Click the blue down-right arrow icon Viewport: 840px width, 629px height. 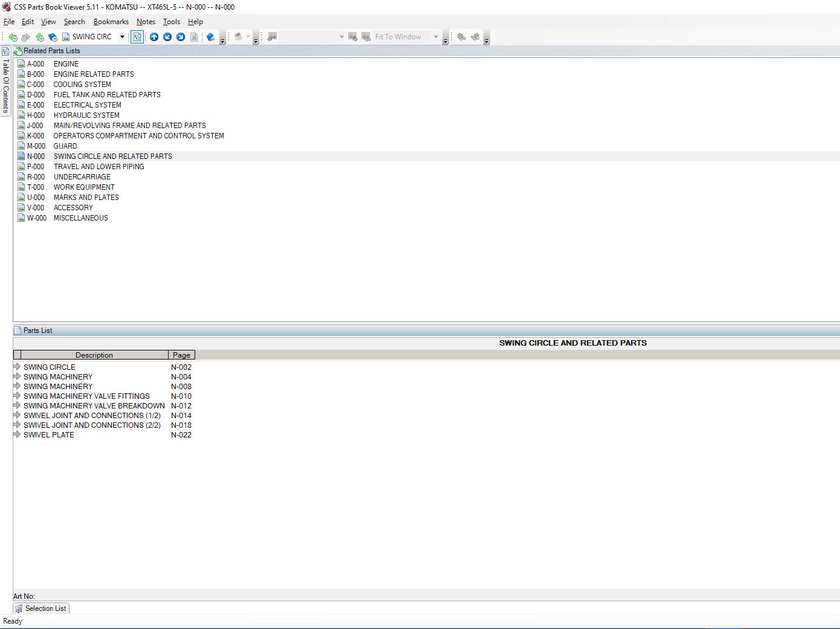(181, 37)
